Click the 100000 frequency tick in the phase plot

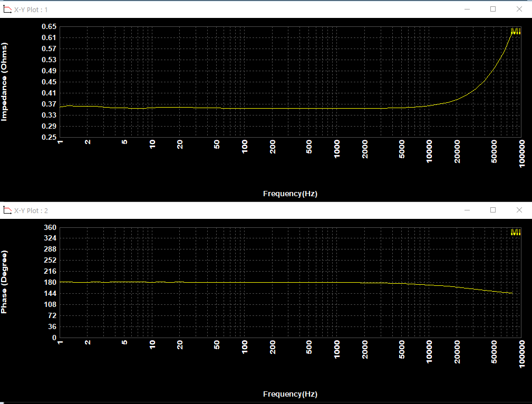point(521,352)
